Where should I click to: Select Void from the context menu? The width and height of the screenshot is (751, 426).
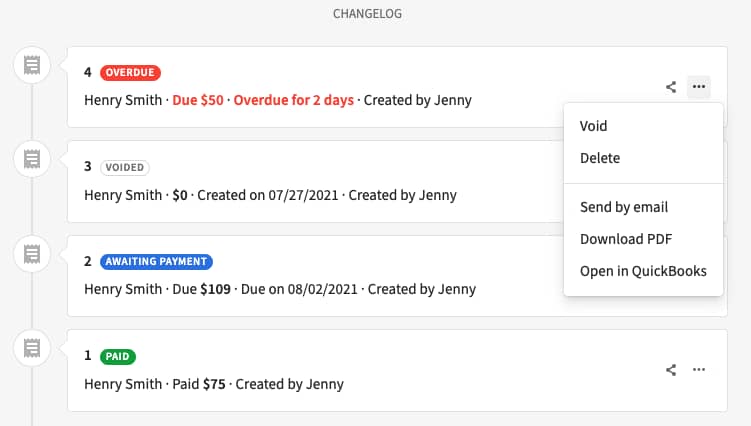pyautogui.click(x=594, y=126)
